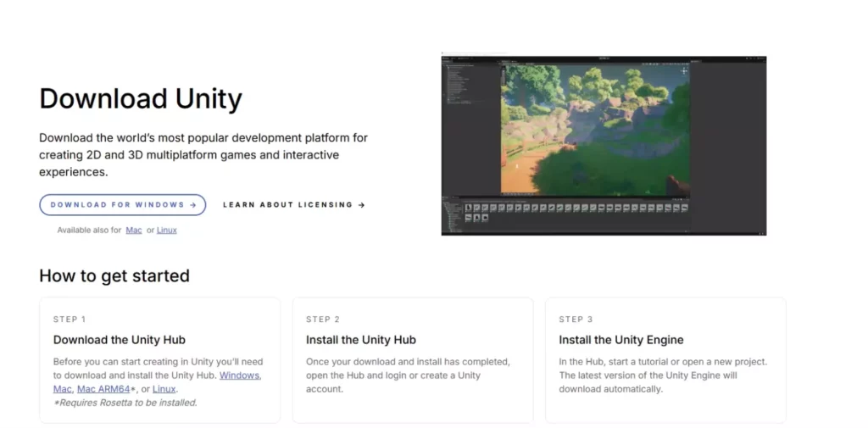The image size is (868, 428).
Task: Click the Requires Rosetta to be installed note
Action: tap(125, 403)
